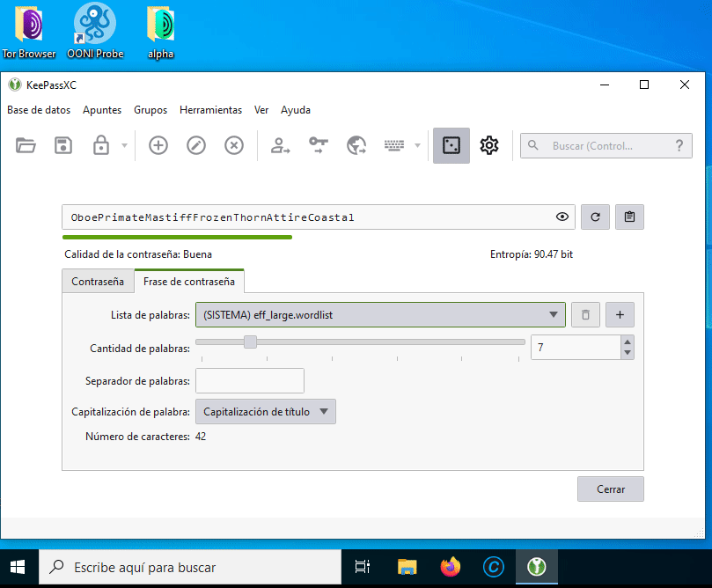Lock the database with padlock icon
The width and height of the screenshot is (712, 588).
(101, 146)
